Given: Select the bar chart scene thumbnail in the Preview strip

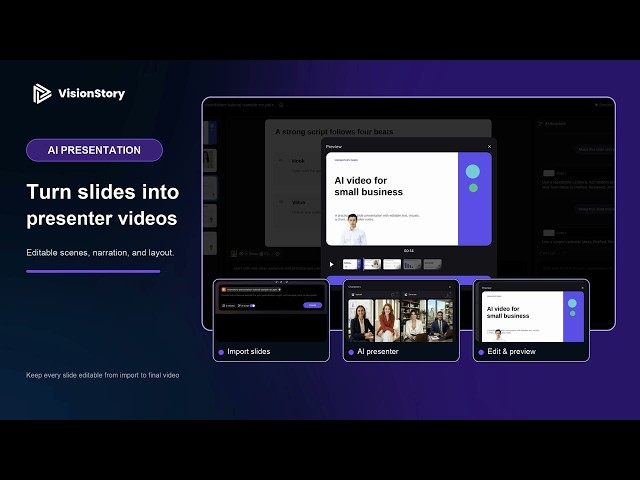Looking at the screenshot, I should click(412, 264).
